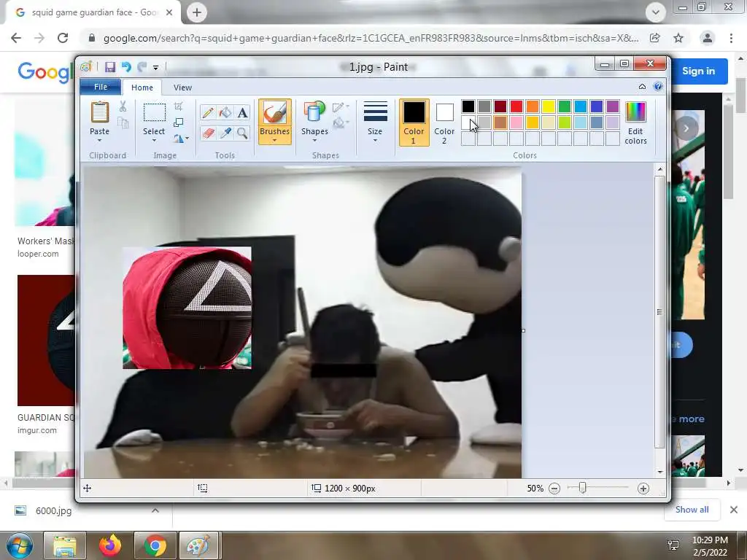Open Firefox from the taskbar
Screen dimensions: 747x560
click(109, 545)
